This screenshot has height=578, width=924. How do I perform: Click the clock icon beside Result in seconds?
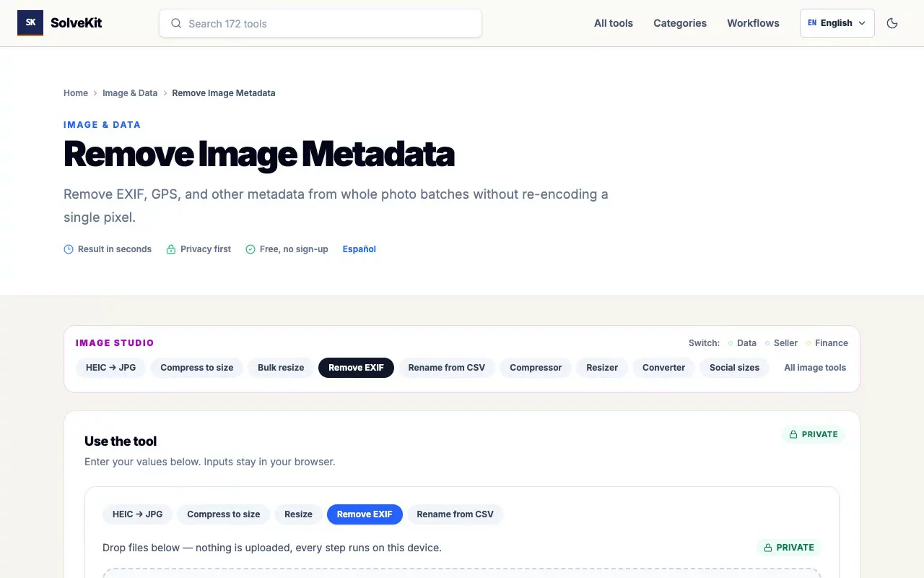[x=69, y=249]
